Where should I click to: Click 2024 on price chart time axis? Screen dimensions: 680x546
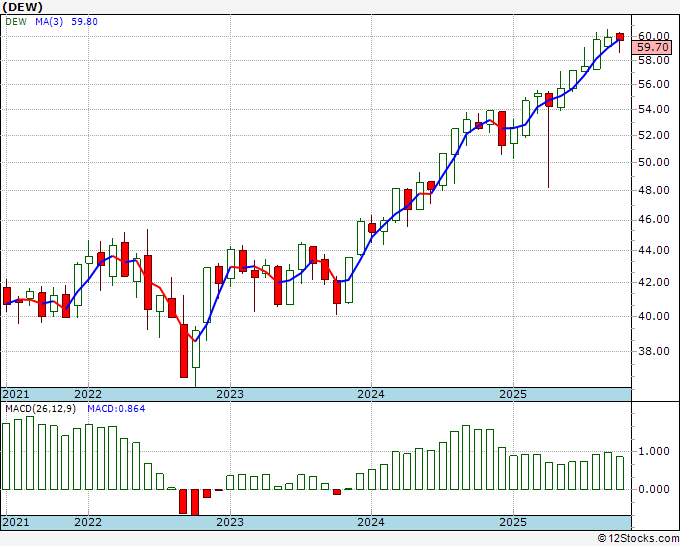point(371,394)
